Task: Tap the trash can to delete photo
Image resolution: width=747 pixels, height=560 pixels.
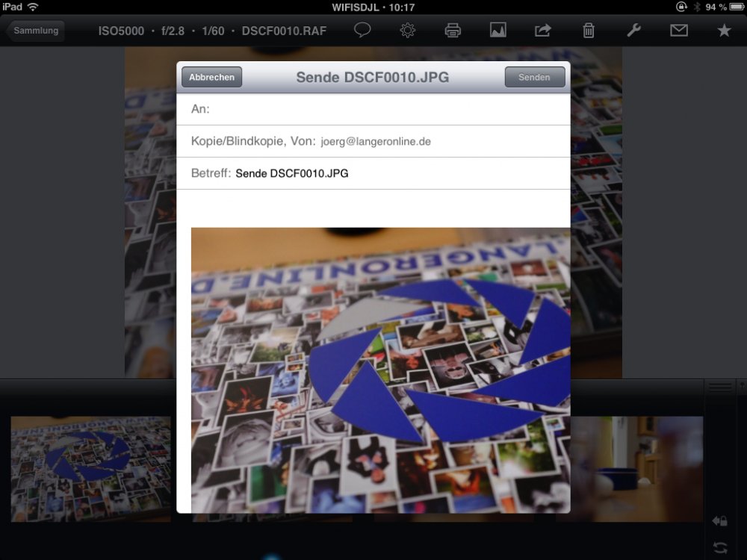Action: pyautogui.click(x=589, y=31)
